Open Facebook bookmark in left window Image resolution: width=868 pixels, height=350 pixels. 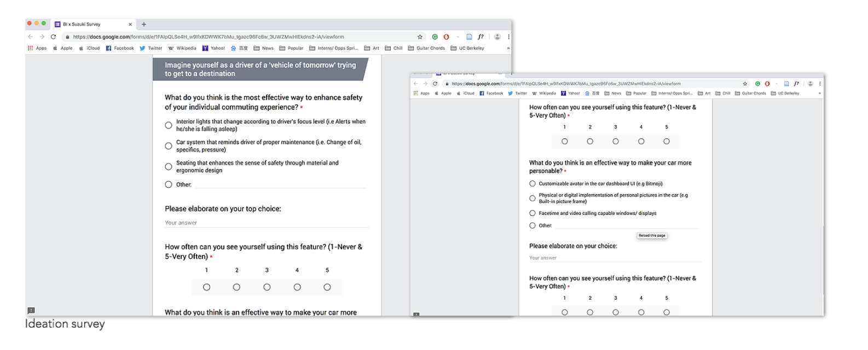(120, 48)
